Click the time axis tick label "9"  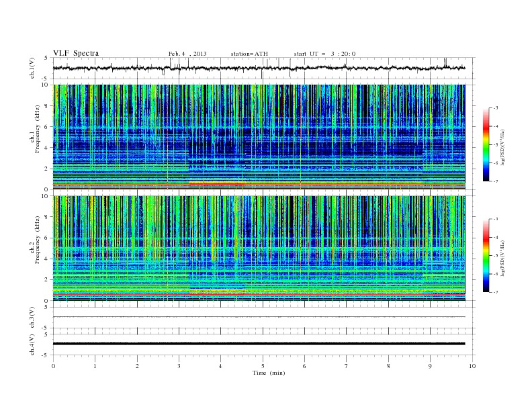(430, 366)
